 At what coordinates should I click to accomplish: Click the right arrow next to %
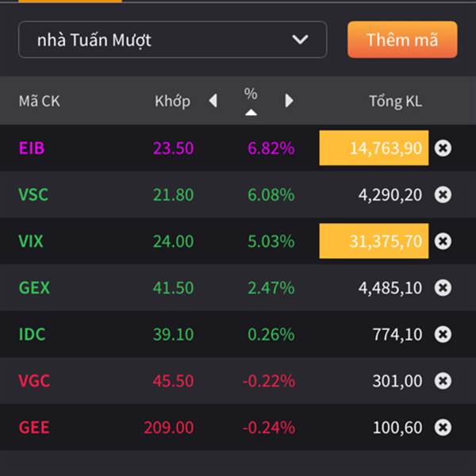coord(289,101)
